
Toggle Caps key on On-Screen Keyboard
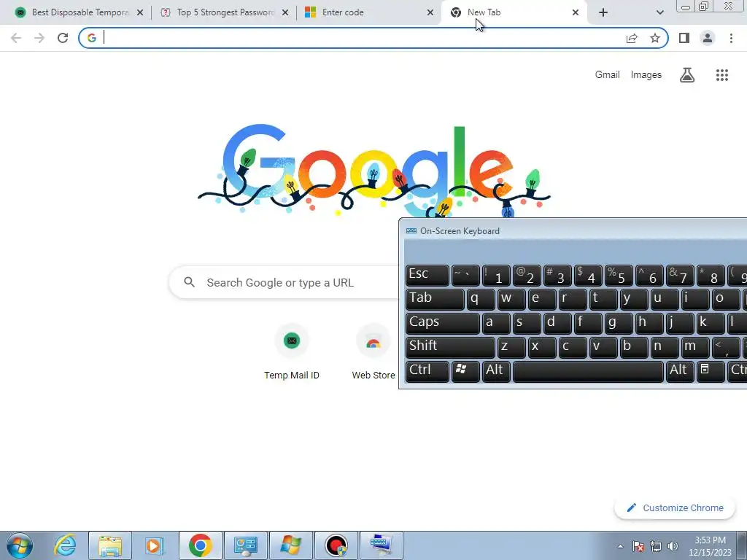(442, 323)
